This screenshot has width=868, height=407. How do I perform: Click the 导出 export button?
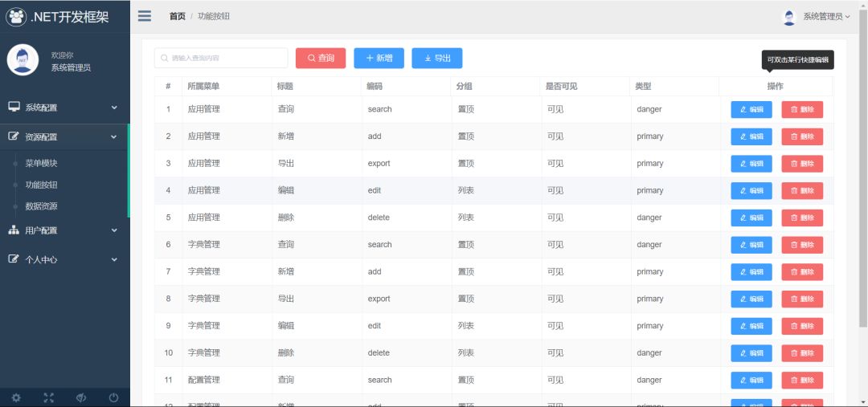(436, 58)
